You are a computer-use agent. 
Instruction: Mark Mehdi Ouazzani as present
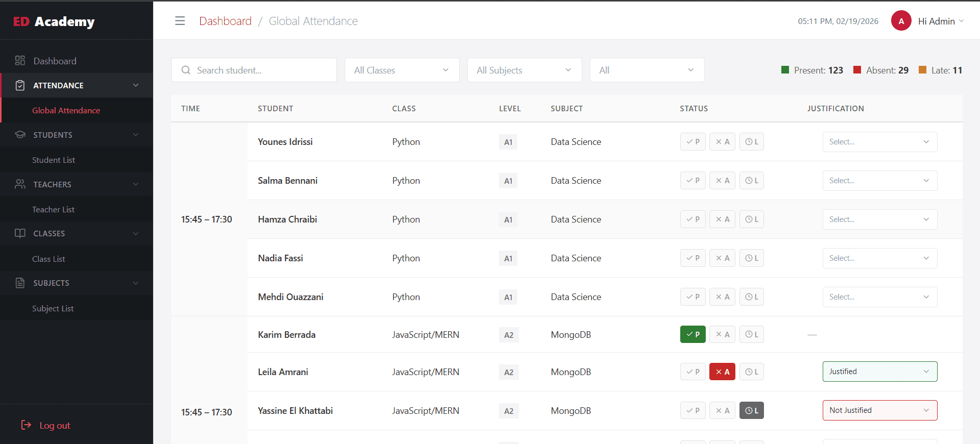(x=693, y=297)
